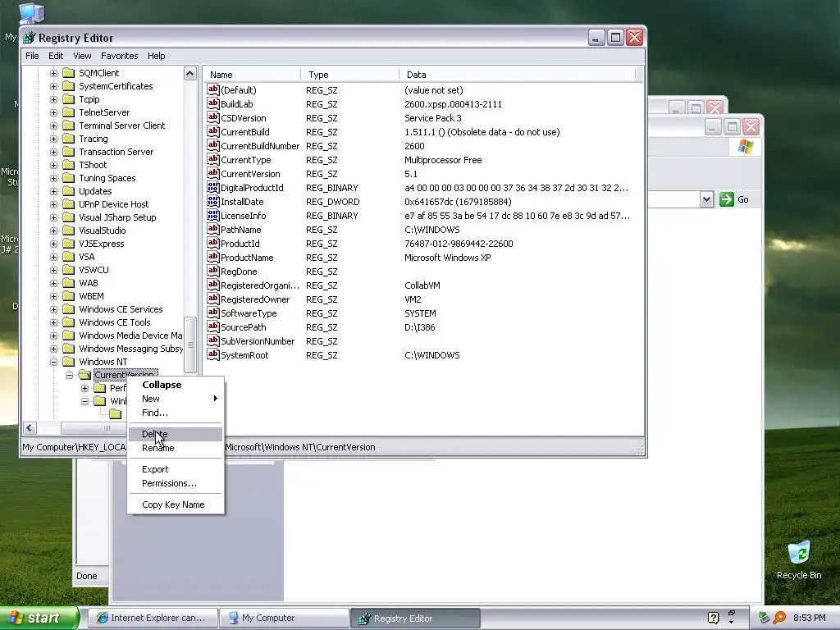Select the CurrentBuildNumber value name

click(x=260, y=146)
